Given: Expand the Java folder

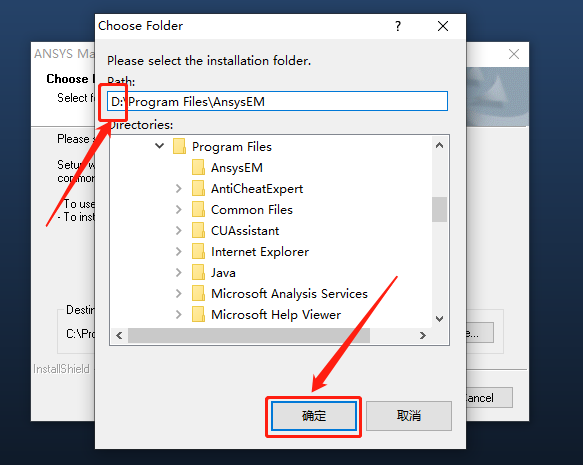Looking at the screenshot, I should point(178,272).
